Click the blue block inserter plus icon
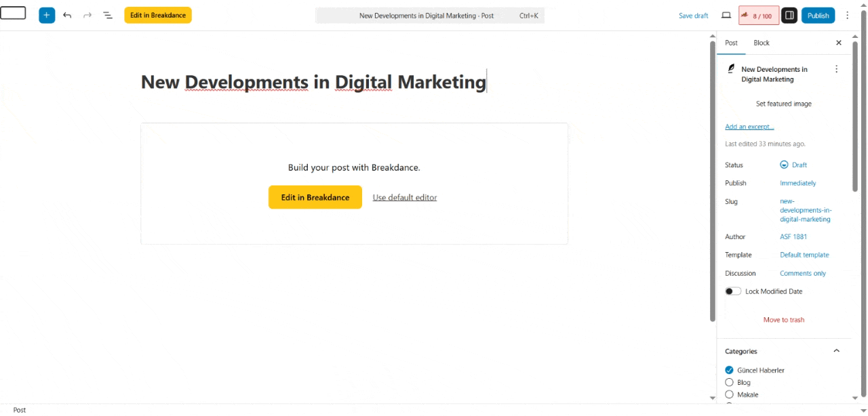The width and height of the screenshot is (868, 416). pos(47,15)
